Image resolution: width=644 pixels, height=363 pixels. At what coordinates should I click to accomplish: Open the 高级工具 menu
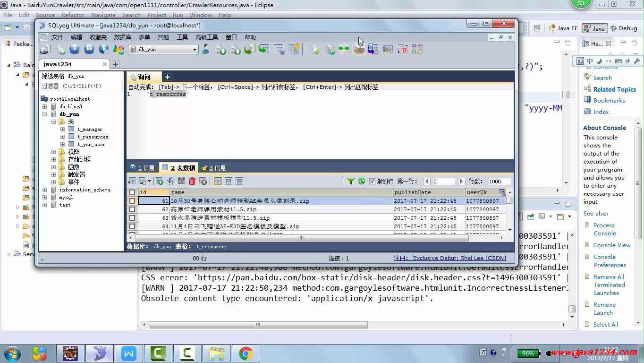pyautogui.click(x=207, y=37)
